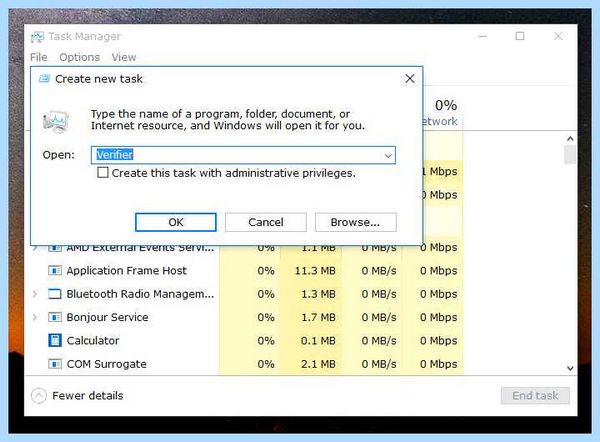Close the Create new task dialog

point(410,78)
